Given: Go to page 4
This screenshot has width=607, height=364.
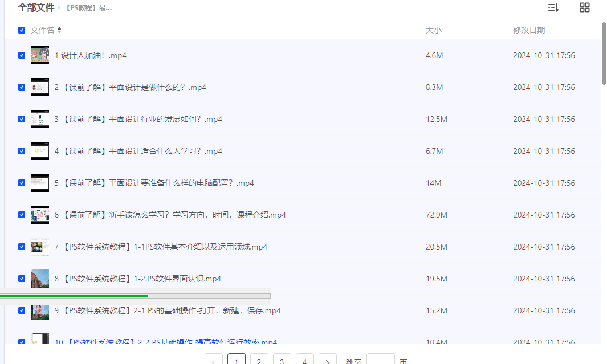Looking at the screenshot, I should coord(305,359).
